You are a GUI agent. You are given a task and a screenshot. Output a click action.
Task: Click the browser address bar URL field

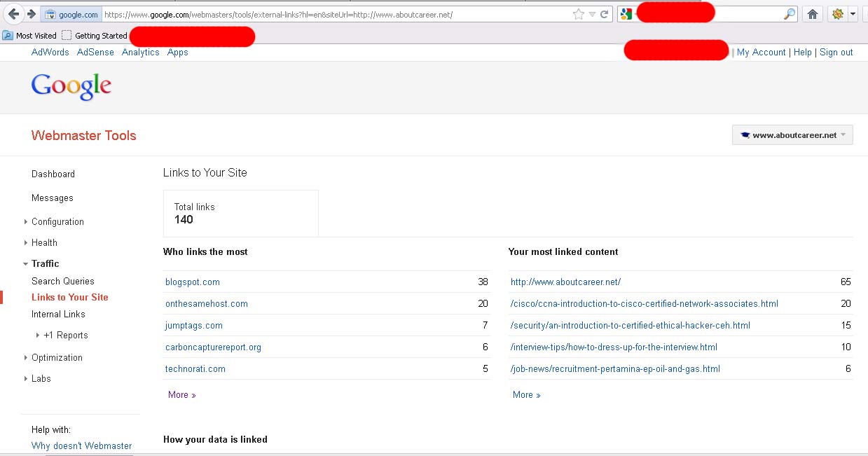pyautogui.click(x=336, y=15)
